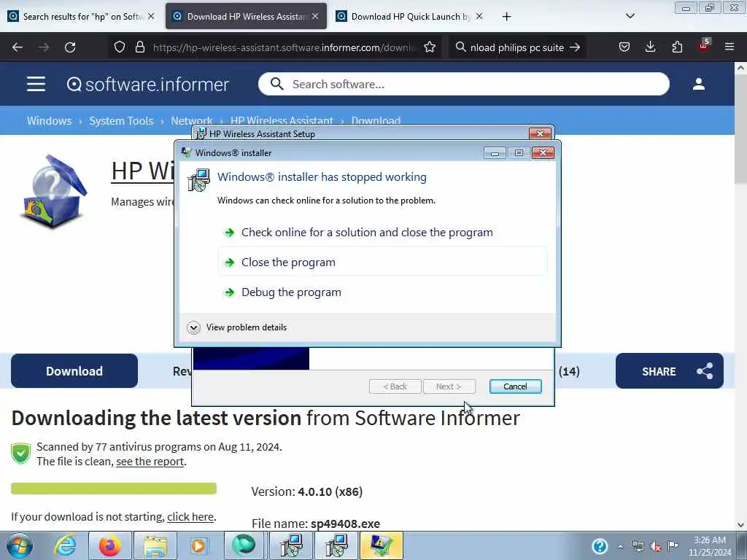Click the Firefox URL address bar
The image size is (747, 560).
[285, 47]
